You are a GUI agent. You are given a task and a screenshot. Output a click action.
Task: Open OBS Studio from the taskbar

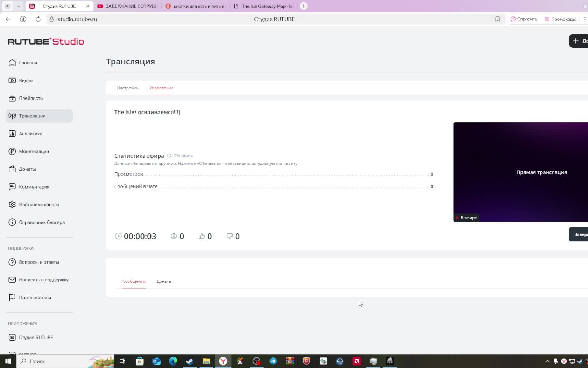point(257,361)
